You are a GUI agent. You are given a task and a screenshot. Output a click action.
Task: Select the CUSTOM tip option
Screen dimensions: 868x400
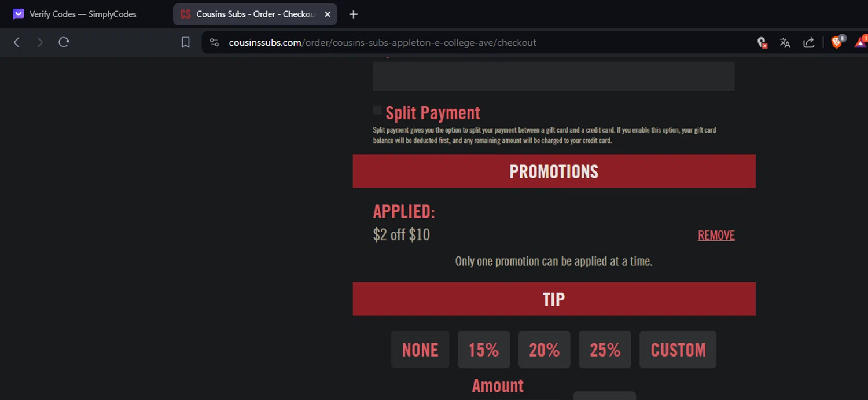click(678, 350)
